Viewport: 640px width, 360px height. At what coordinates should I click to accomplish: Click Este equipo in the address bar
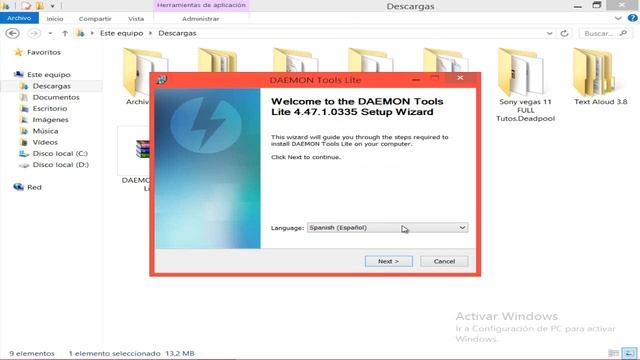pos(122,33)
